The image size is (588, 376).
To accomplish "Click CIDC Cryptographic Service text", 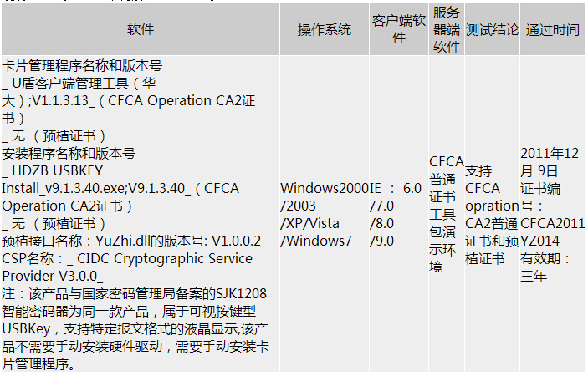I will tap(165, 258).
